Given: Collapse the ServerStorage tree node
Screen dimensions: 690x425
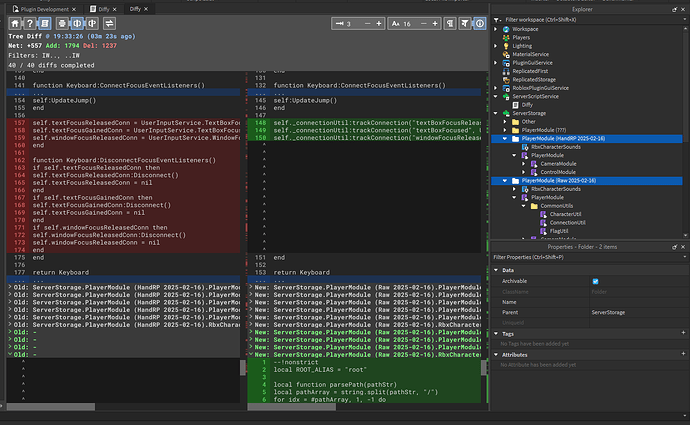Looking at the screenshot, I should 497,113.
